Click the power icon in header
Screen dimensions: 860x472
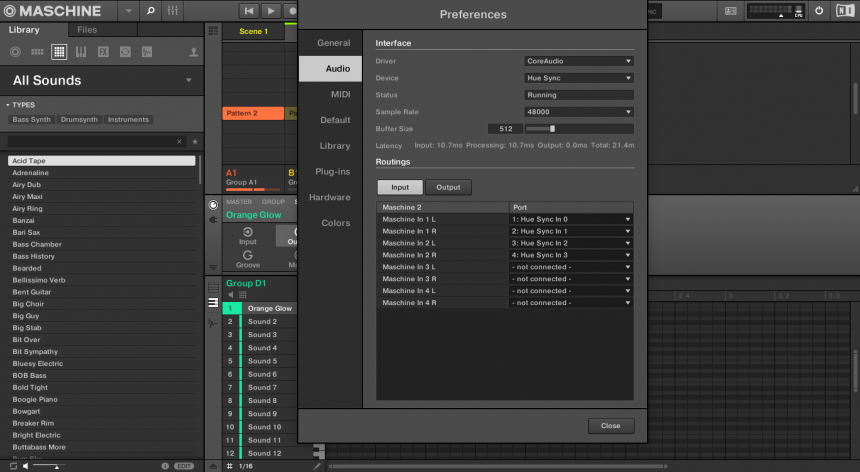point(819,11)
